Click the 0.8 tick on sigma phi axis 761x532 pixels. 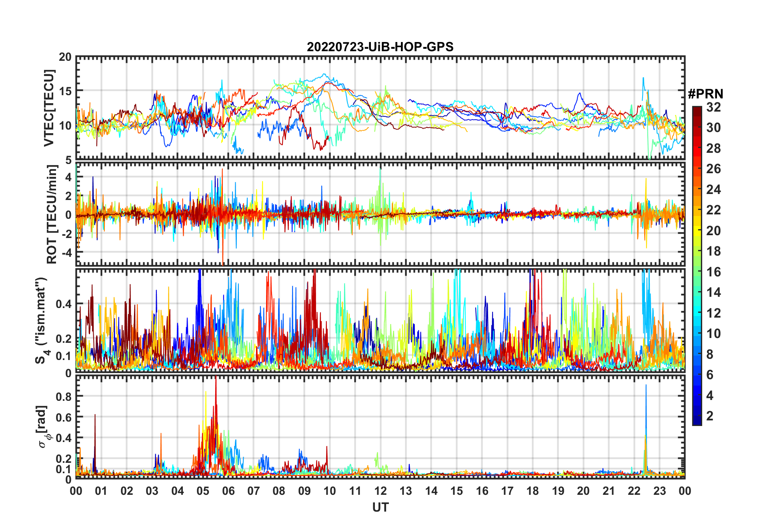pos(64,396)
